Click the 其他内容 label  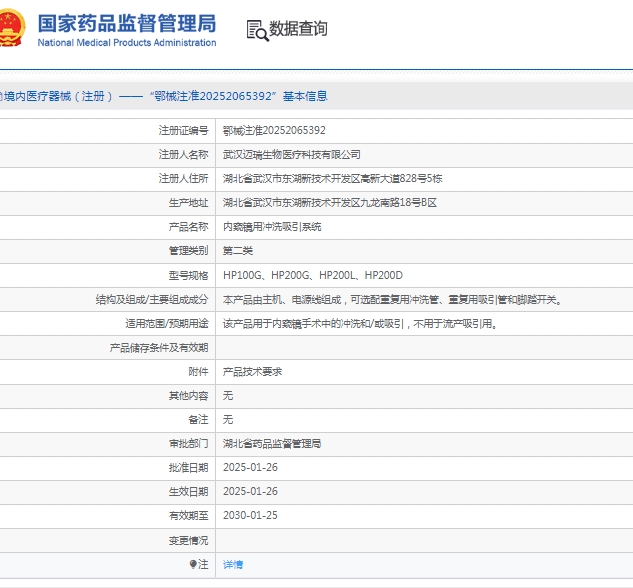(x=189, y=395)
